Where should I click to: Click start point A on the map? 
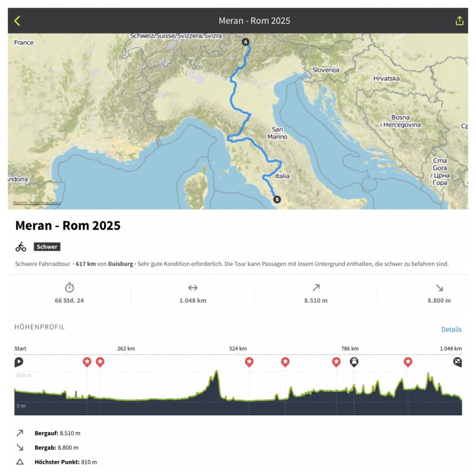(245, 42)
